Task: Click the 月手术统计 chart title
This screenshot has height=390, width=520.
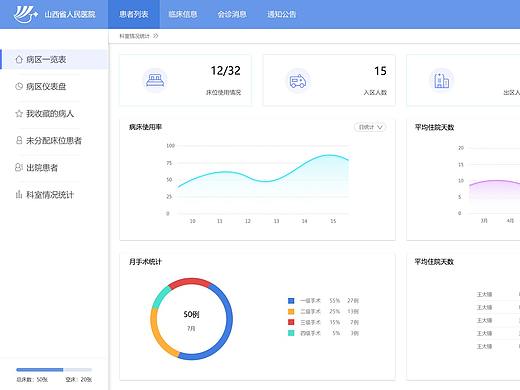Action: click(145, 262)
